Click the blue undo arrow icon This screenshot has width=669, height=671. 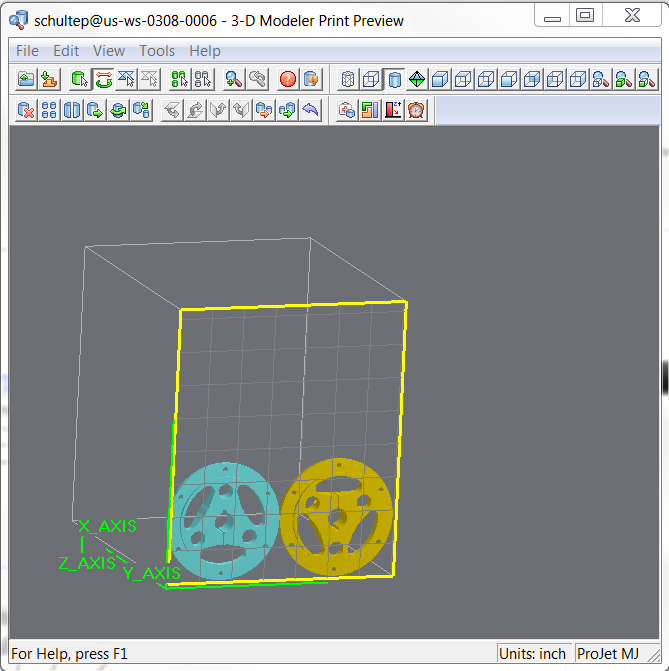[311, 110]
